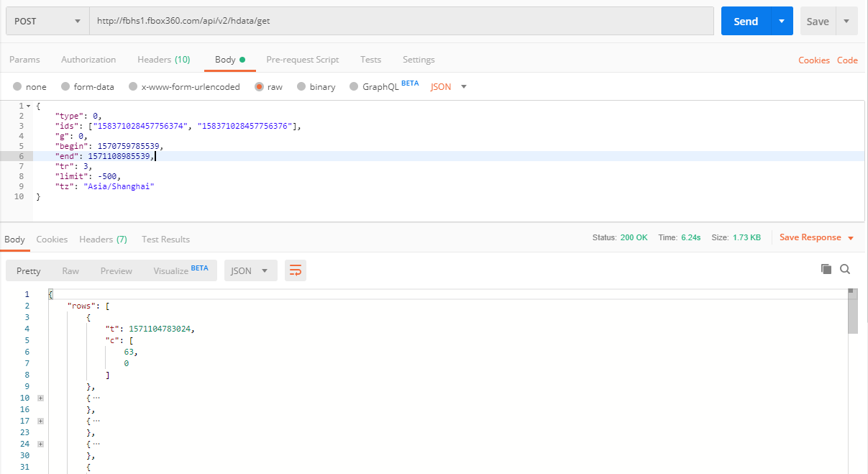This screenshot has height=474, width=868.
Task: Select the Visualize BETA response view
Action: click(181, 270)
